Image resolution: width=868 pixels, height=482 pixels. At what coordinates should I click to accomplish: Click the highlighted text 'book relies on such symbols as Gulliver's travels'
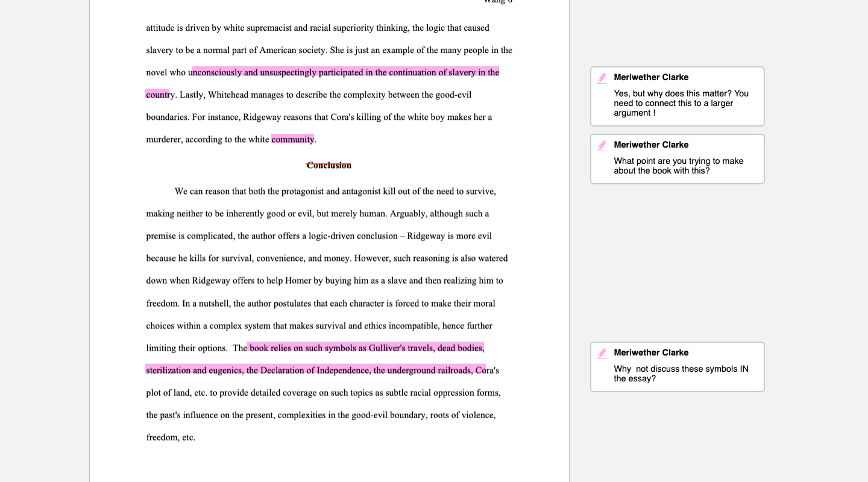(342, 348)
